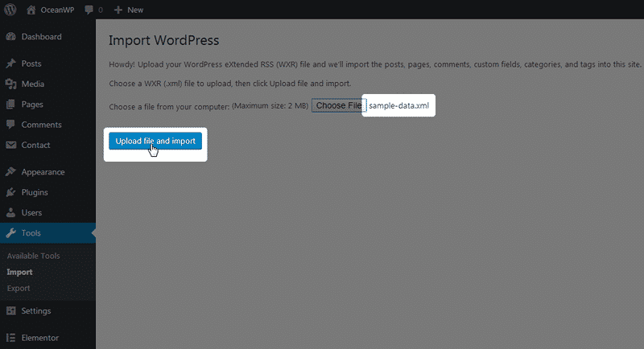
Task: Open the Export submenu link
Action: pyautogui.click(x=19, y=289)
